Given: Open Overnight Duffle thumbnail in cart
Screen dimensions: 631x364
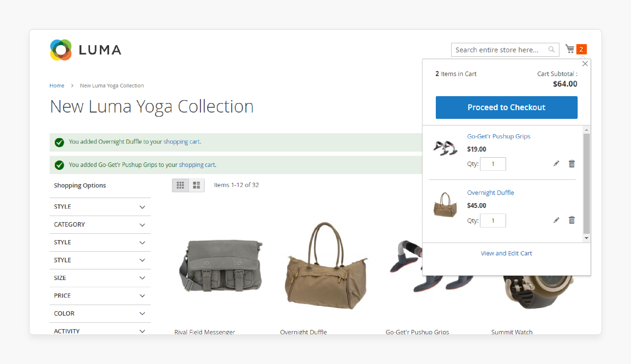Looking at the screenshot, I should [x=445, y=205].
